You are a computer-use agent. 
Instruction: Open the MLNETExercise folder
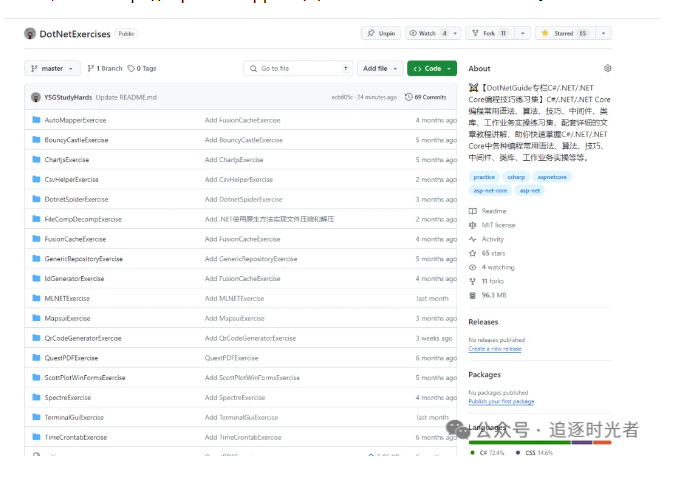point(67,298)
